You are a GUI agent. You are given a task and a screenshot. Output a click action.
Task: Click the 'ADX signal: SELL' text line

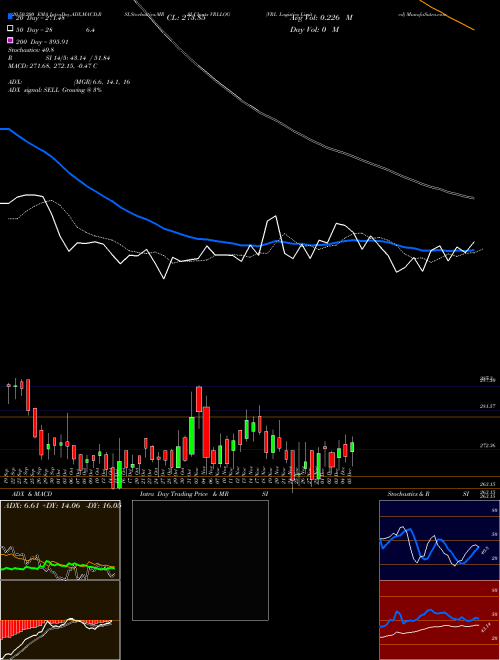tap(55, 90)
